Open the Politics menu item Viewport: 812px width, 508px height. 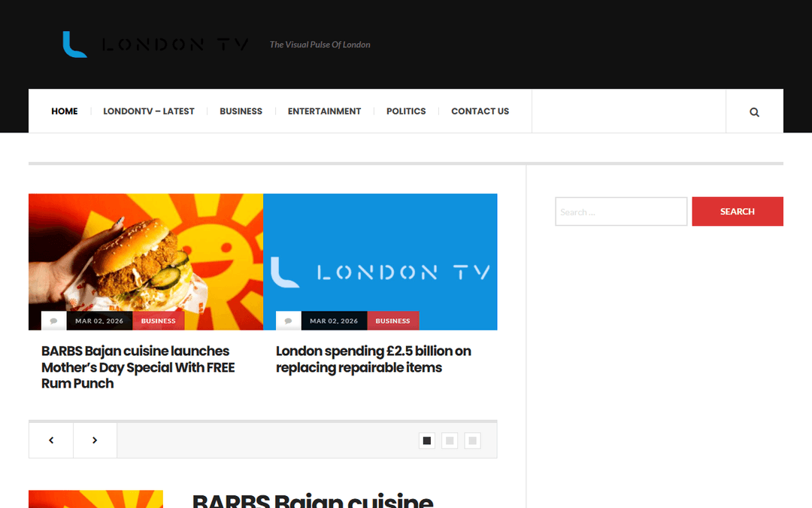(x=406, y=111)
